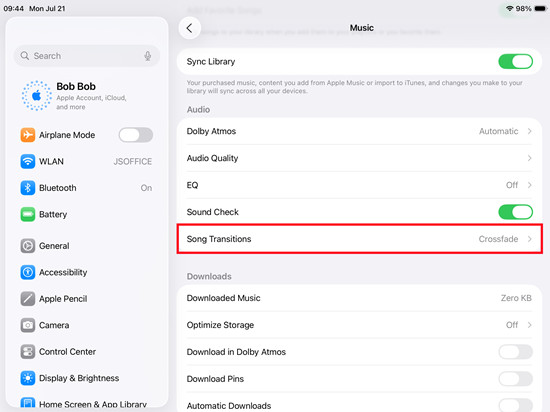Open the Apple Account avatar icon
Image resolution: width=550 pixels, height=412 pixels.
(x=37, y=95)
